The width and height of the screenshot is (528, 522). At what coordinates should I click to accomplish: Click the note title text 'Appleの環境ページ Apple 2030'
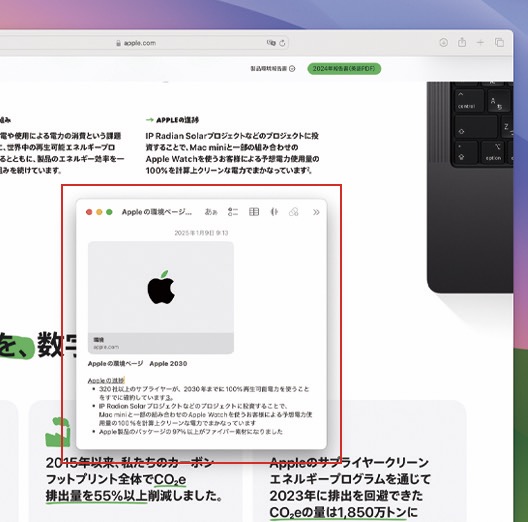(x=137, y=364)
